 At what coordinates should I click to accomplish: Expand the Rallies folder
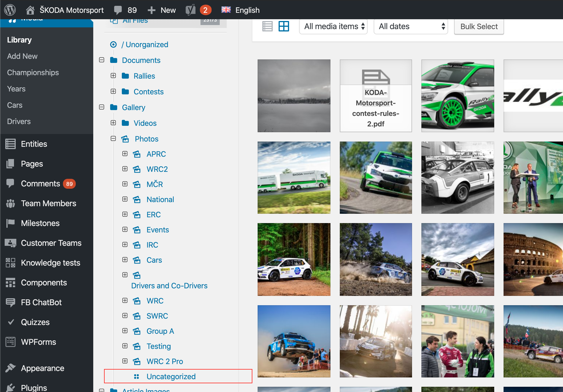point(113,76)
